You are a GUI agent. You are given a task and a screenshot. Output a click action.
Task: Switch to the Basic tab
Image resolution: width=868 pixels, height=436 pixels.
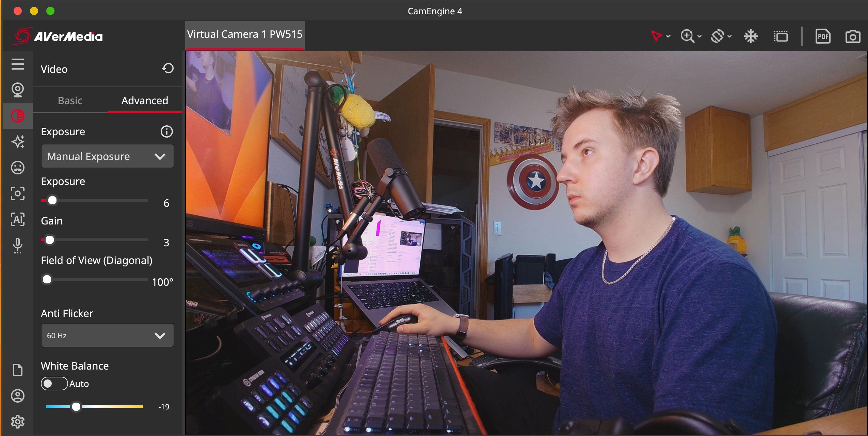click(70, 100)
